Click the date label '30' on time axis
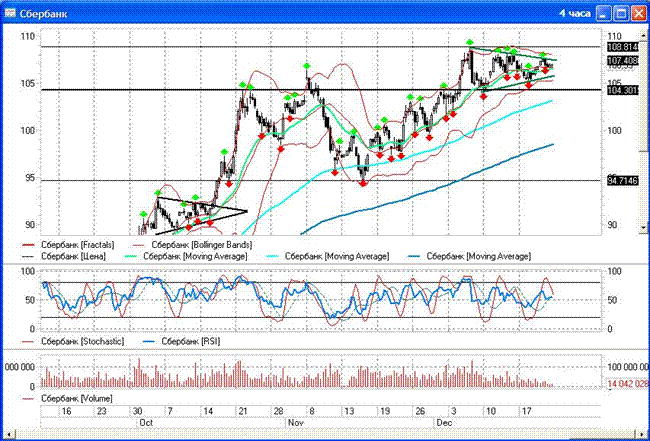Screen dimensions: 650x441 (137, 411)
